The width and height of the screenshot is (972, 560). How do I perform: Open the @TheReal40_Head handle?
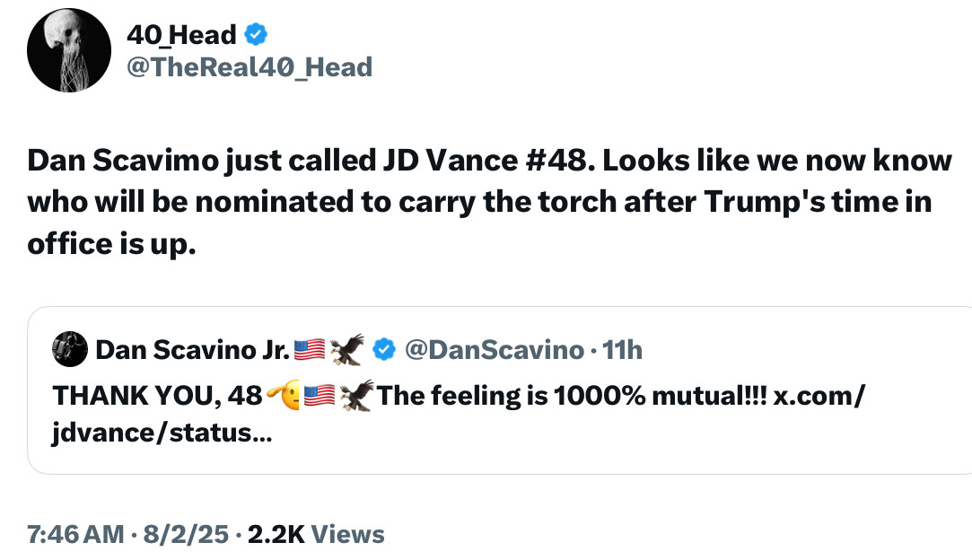(x=250, y=66)
